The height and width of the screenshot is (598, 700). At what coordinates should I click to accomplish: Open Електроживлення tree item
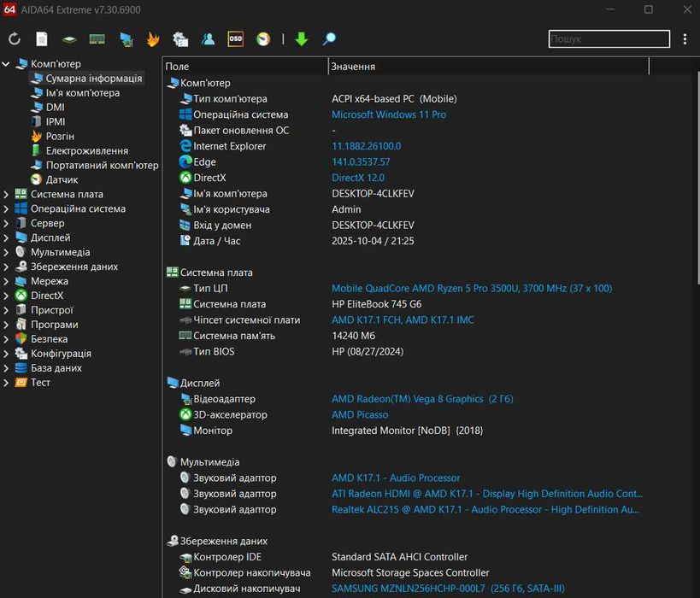pyautogui.click(x=87, y=151)
